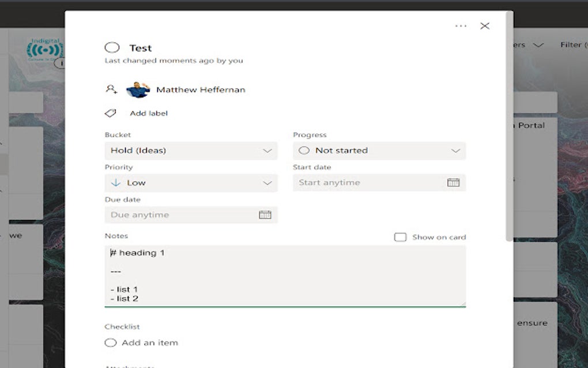The image size is (588, 368).
Task: Expand the Priority dropdown set to Low
Action: tap(191, 183)
